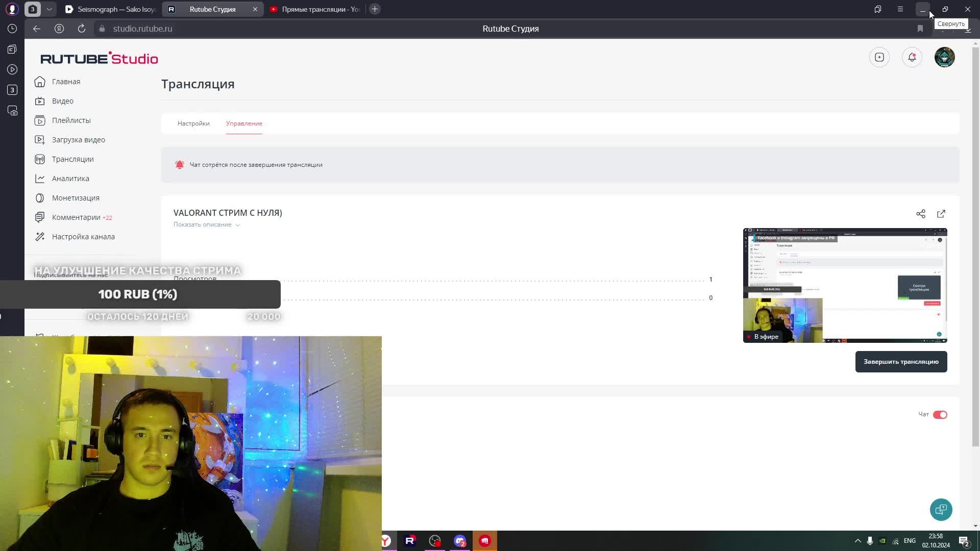The height and width of the screenshot is (551, 980).
Task: Open Аналитика section
Action: coord(62,179)
